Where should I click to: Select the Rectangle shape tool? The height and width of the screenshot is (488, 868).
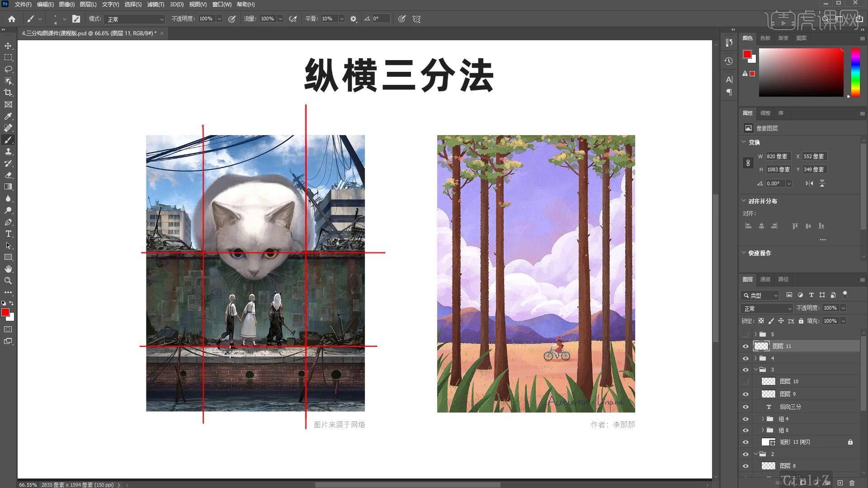click(8, 257)
